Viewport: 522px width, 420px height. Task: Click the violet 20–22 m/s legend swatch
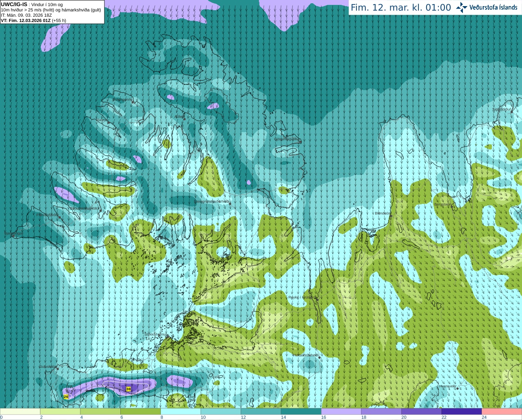pyautogui.click(x=422, y=411)
